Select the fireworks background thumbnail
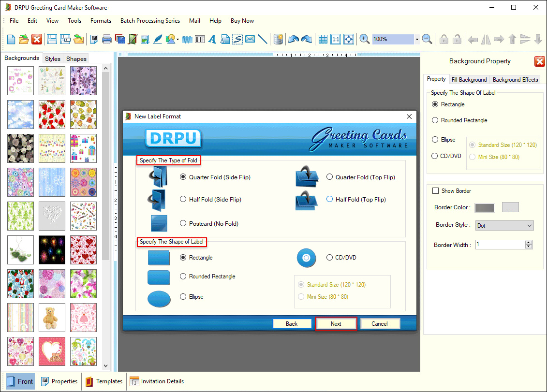 click(52, 250)
